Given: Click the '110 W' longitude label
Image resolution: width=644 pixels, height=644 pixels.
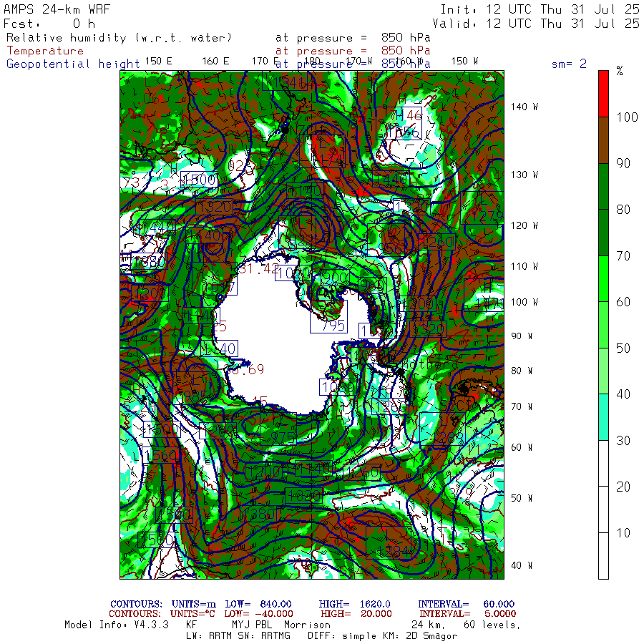Looking at the screenshot, I should [524, 267].
